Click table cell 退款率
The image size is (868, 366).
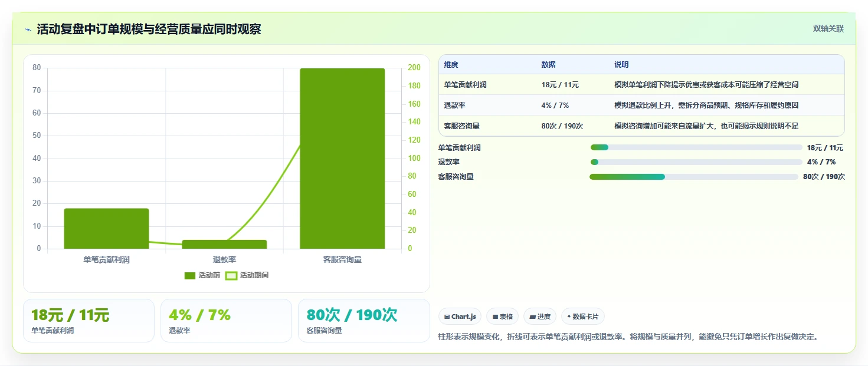click(454, 105)
